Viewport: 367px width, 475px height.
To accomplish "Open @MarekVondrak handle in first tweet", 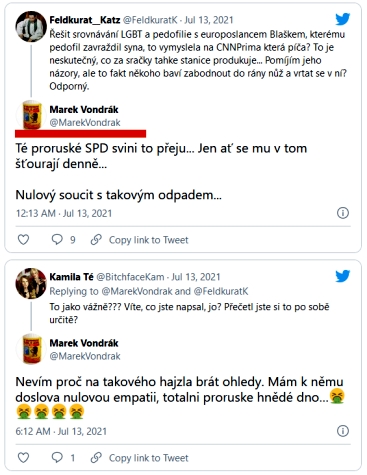I will (85, 123).
